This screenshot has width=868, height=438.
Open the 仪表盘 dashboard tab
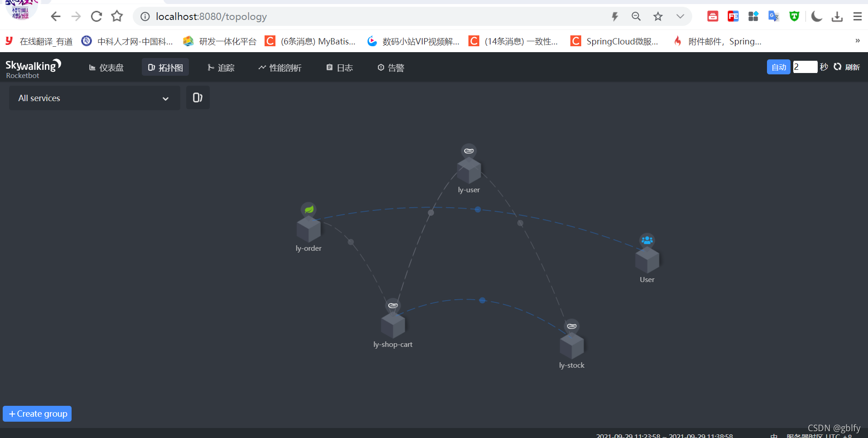106,68
